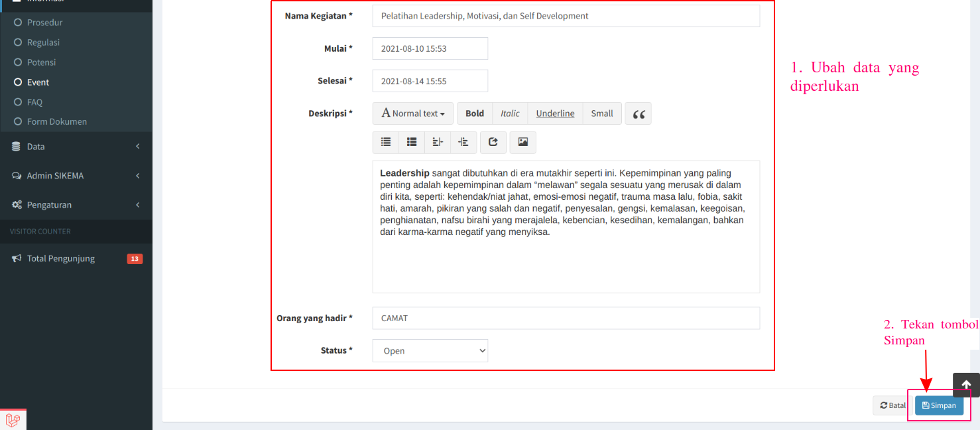View the Total Pengunjung counter badge
Image resolution: width=980 pixels, height=430 pixels.
[135, 258]
